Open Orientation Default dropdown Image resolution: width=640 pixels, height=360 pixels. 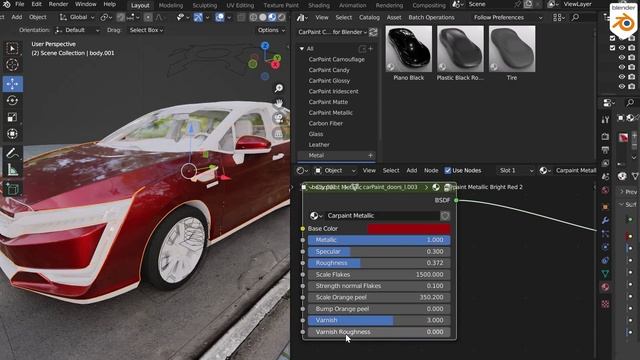[78, 30]
